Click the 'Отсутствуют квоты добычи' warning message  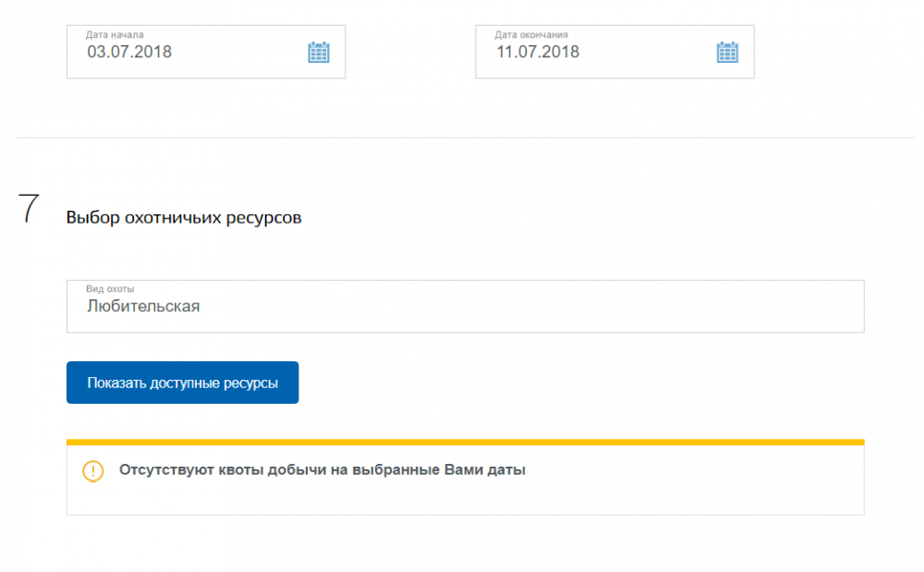(x=322, y=469)
